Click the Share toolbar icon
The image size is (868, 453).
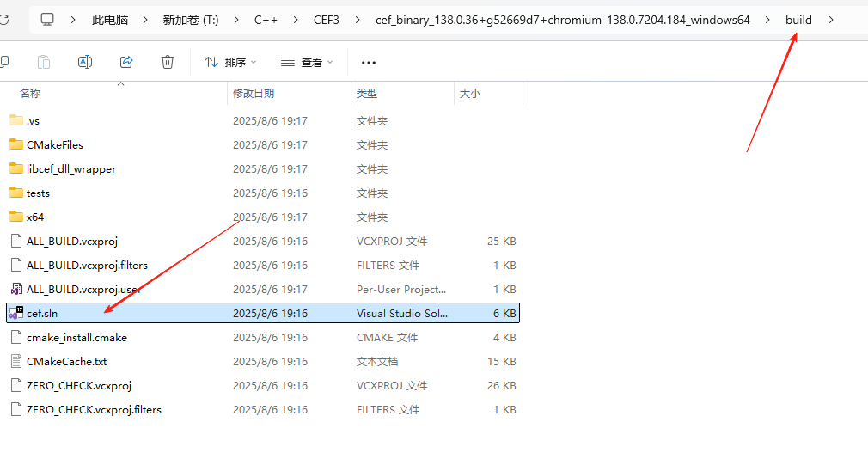click(126, 62)
